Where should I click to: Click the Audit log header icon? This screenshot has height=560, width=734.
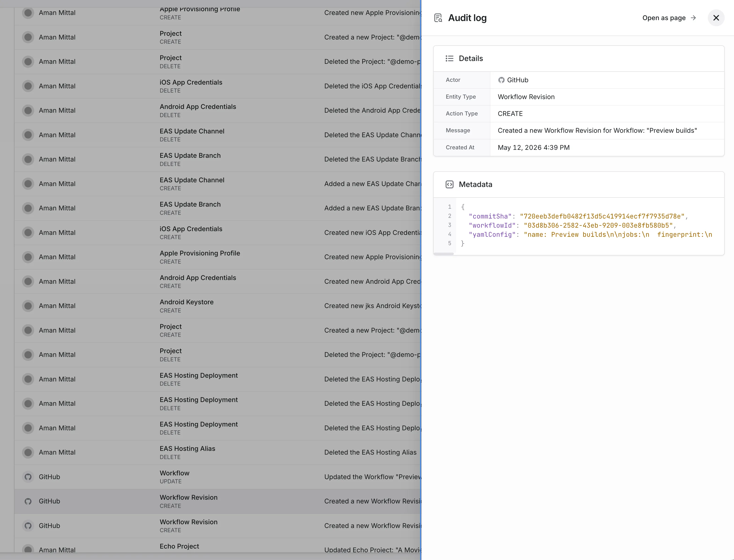pyautogui.click(x=438, y=18)
